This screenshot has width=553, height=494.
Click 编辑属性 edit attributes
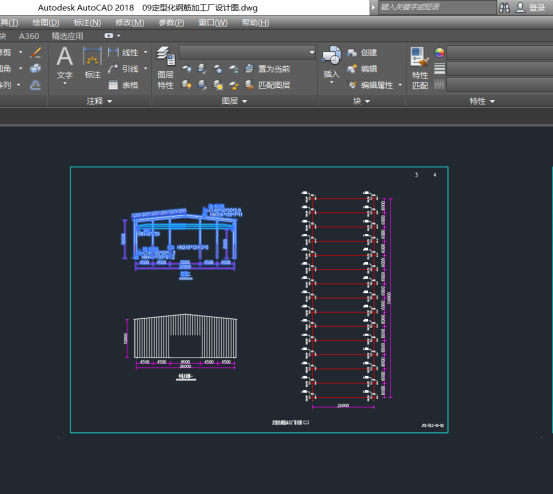[370, 85]
